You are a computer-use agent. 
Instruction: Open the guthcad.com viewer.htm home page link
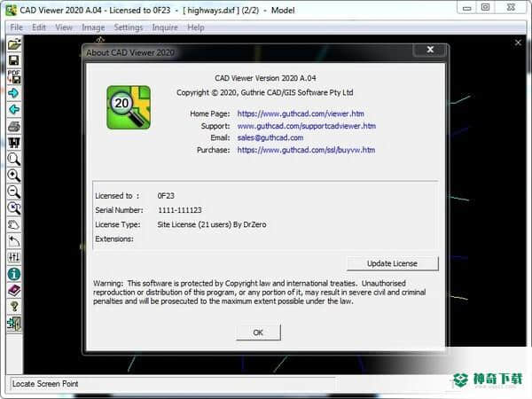pyautogui.click(x=301, y=113)
